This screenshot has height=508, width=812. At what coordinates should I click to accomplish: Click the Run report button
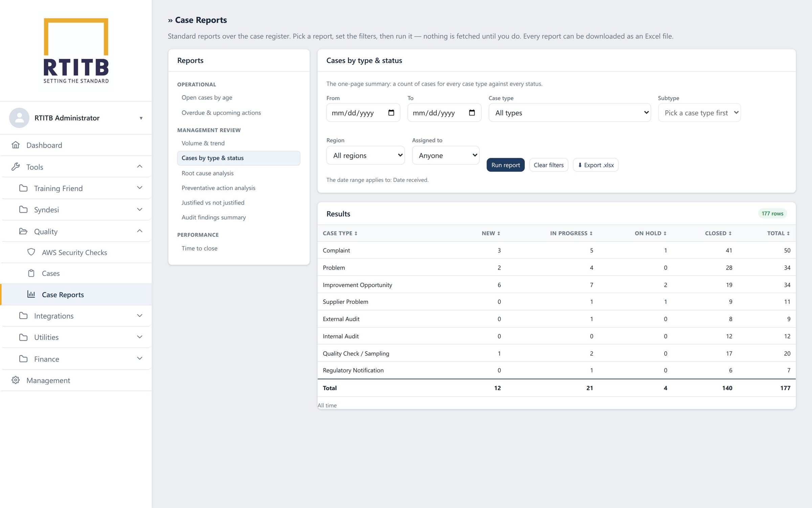pyautogui.click(x=505, y=165)
